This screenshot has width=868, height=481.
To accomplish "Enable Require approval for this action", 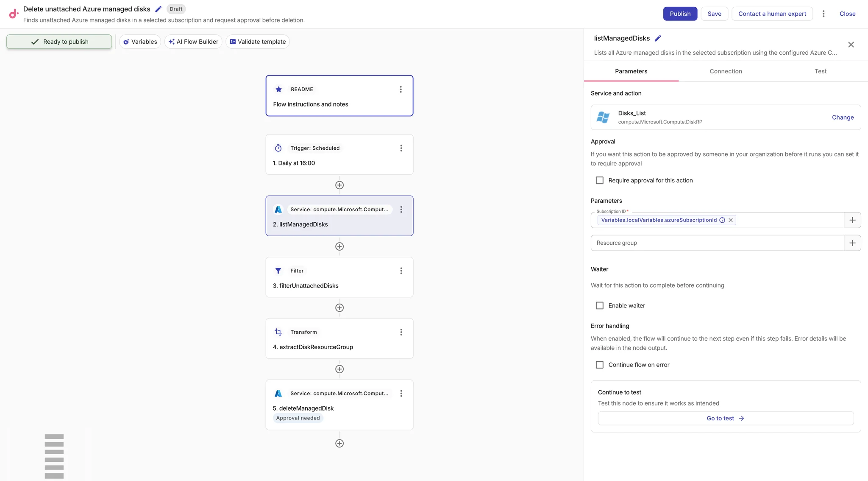I will coord(600,180).
